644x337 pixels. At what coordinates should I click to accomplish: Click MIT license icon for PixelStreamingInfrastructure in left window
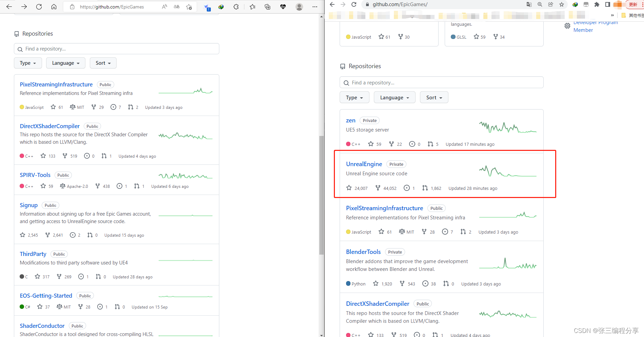(x=73, y=107)
